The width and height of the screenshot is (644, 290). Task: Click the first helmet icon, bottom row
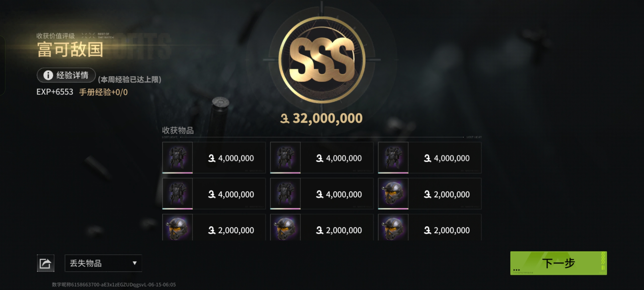point(177,227)
